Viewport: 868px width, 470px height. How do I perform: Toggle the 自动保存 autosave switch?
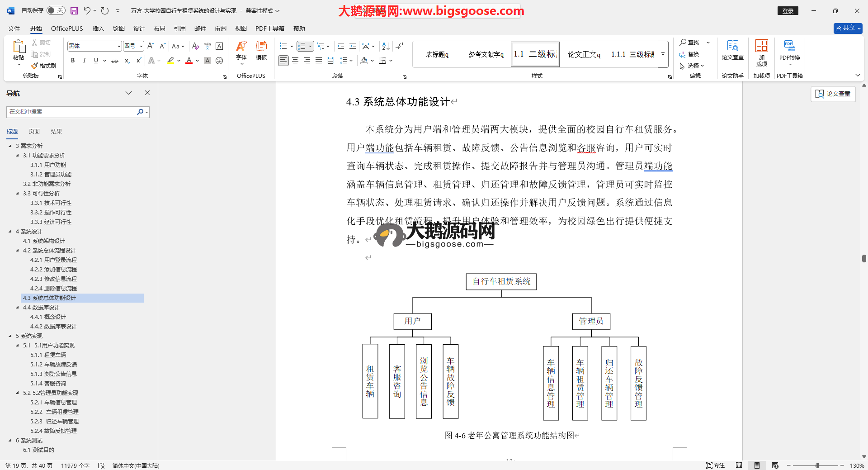56,10
